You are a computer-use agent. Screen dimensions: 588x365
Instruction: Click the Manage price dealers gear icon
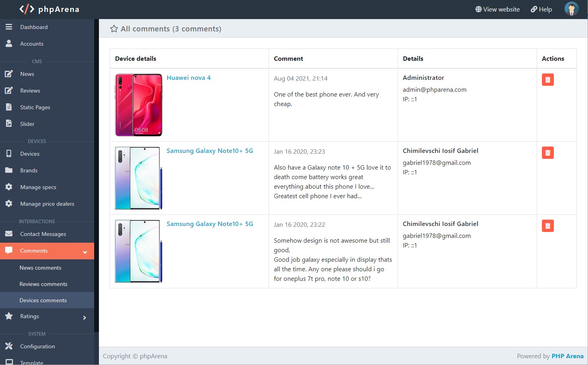(x=9, y=203)
